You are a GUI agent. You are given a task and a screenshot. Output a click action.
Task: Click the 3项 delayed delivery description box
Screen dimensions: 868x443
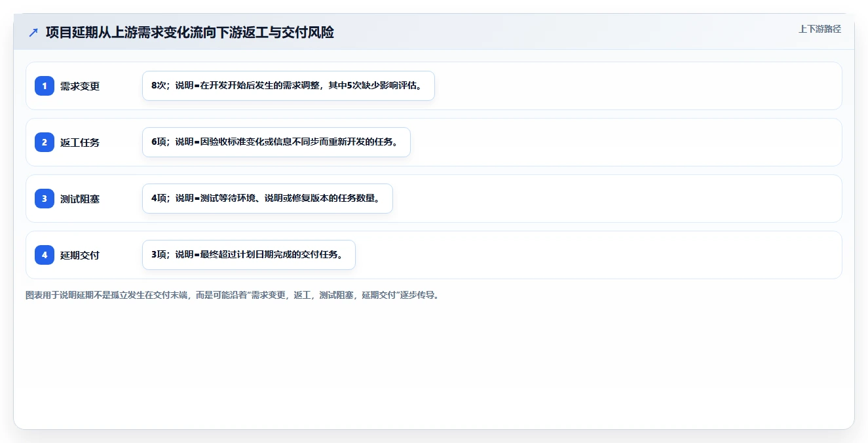[x=249, y=255]
